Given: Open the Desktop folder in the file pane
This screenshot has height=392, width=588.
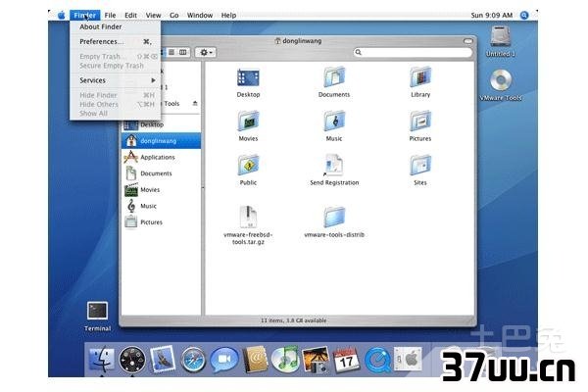Looking at the screenshot, I should point(248,77).
